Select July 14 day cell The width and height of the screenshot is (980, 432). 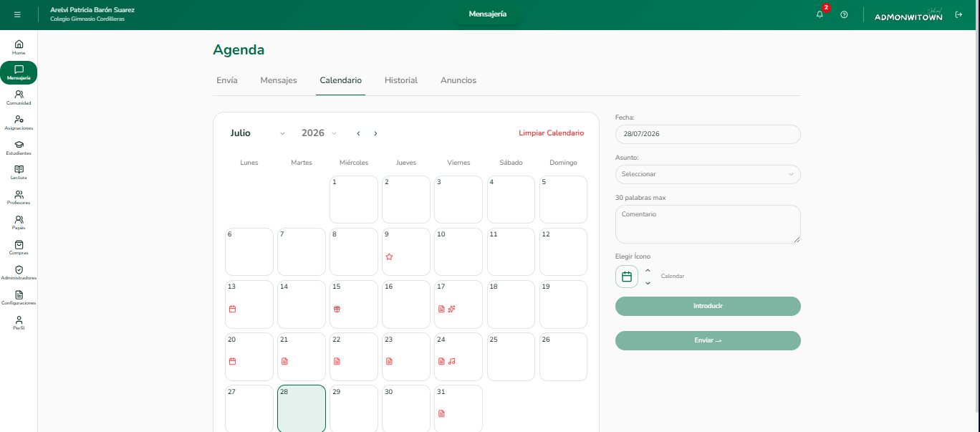[x=302, y=304]
